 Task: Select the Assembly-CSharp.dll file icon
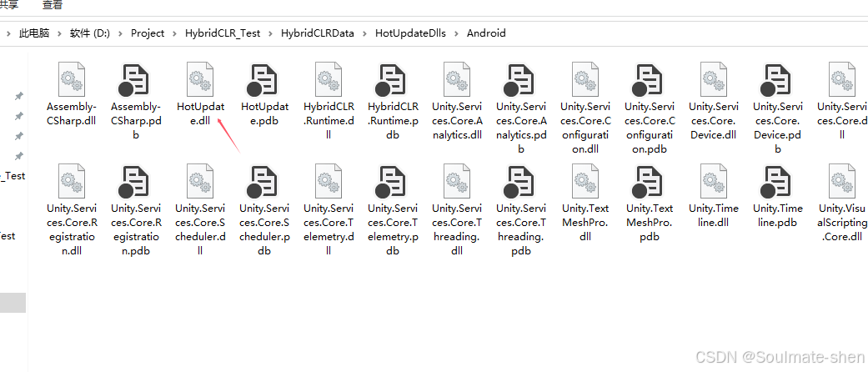pos(72,79)
